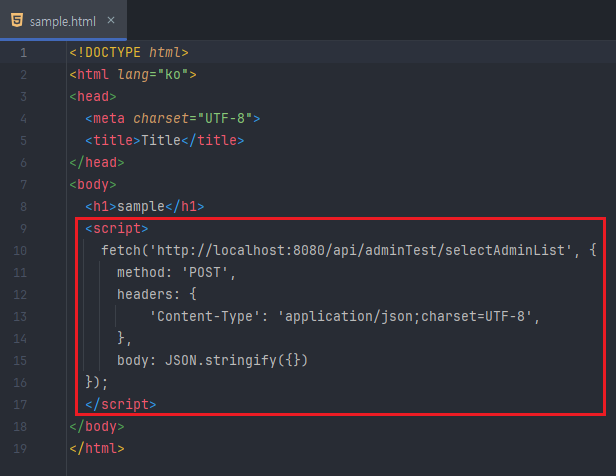Click the closing </html> tag
The width and height of the screenshot is (616, 476).
(97, 448)
